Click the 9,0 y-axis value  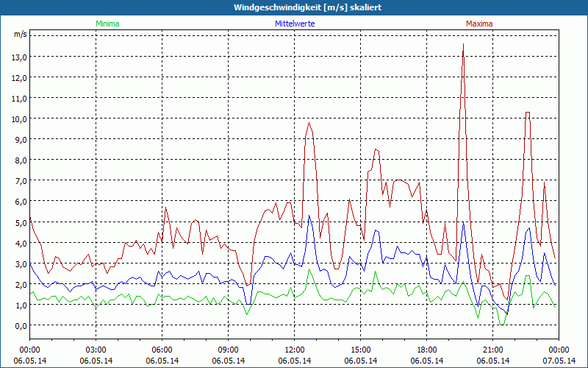point(21,140)
